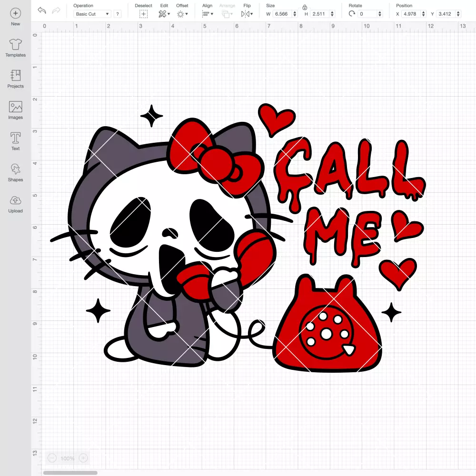
Task: Open the Align options dropdown
Action: (x=208, y=14)
